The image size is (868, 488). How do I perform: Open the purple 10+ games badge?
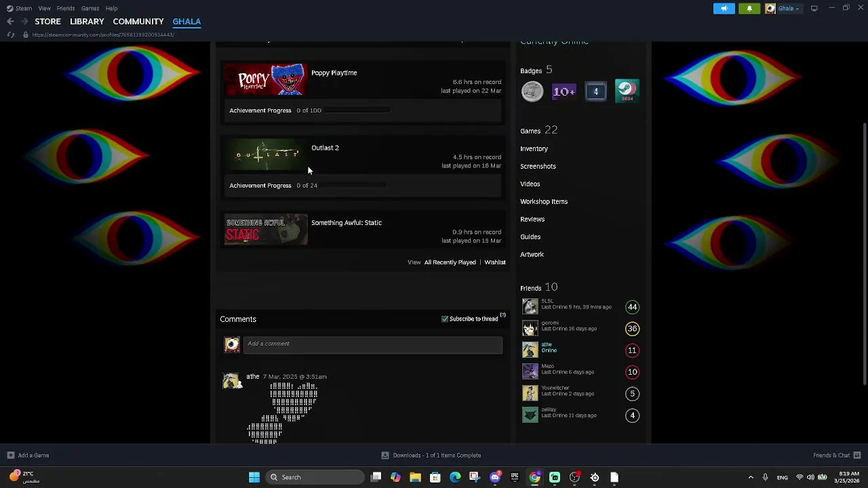(564, 91)
